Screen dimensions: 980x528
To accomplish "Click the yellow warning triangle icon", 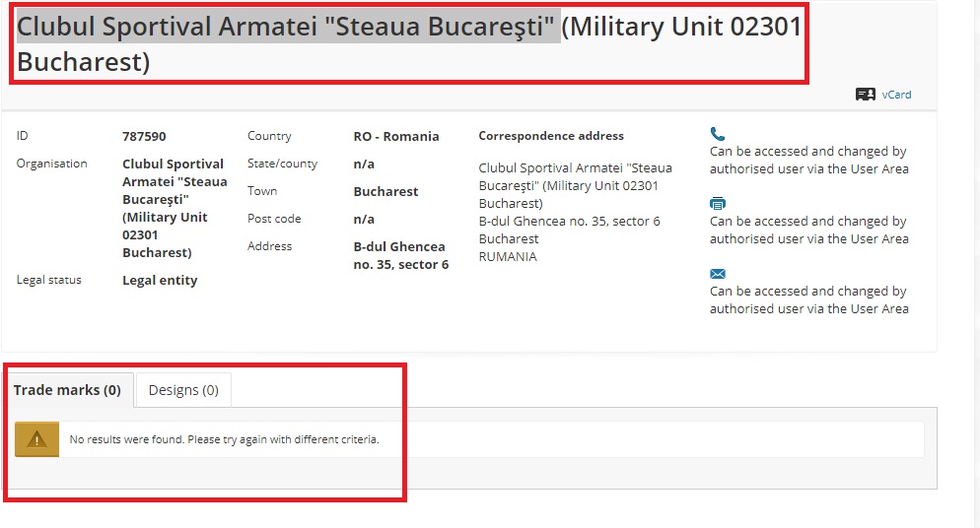I will click(x=36, y=439).
